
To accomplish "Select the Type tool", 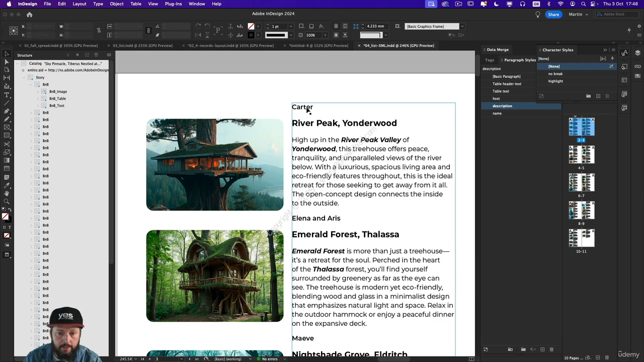I will [7, 95].
